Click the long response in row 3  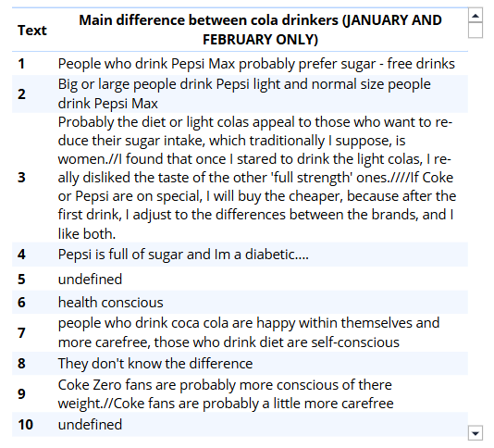click(257, 178)
